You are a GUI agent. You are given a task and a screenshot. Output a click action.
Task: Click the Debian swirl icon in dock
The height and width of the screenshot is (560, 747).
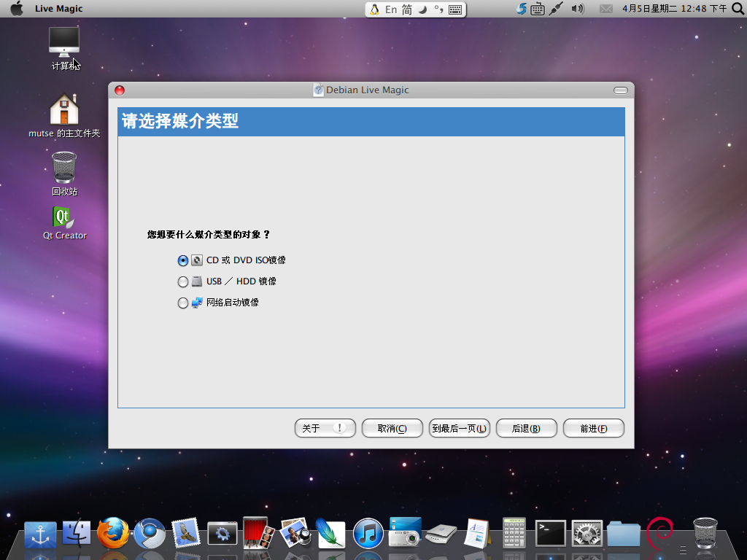coord(660,533)
